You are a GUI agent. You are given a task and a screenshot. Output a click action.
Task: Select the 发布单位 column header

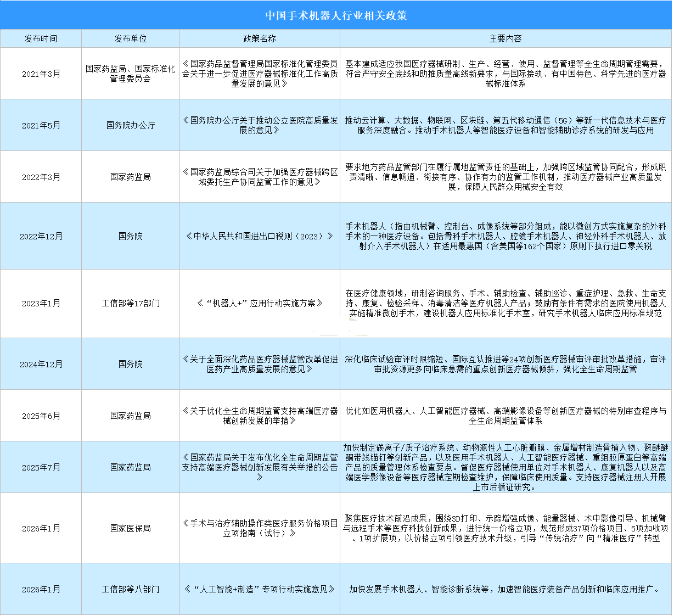[131, 38]
